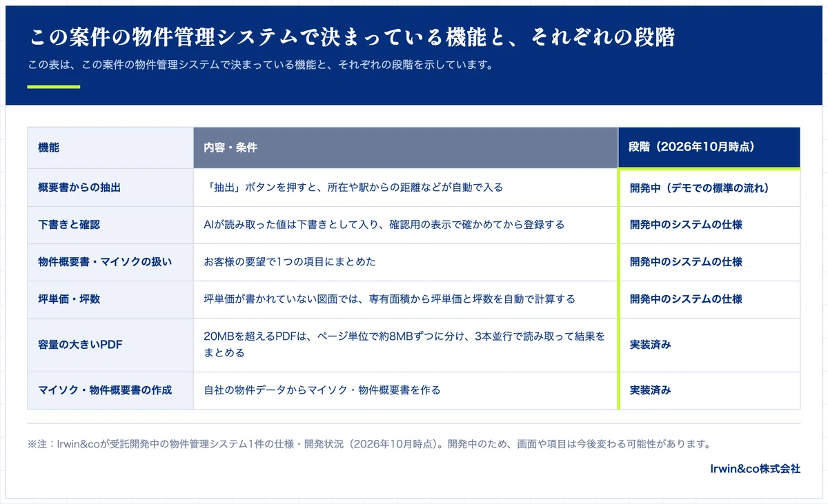Image resolution: width=828 pixels, height=504 pixels.
Task: Select the マイソク・物件概要書の作成 row label
Action: [105, 390]
